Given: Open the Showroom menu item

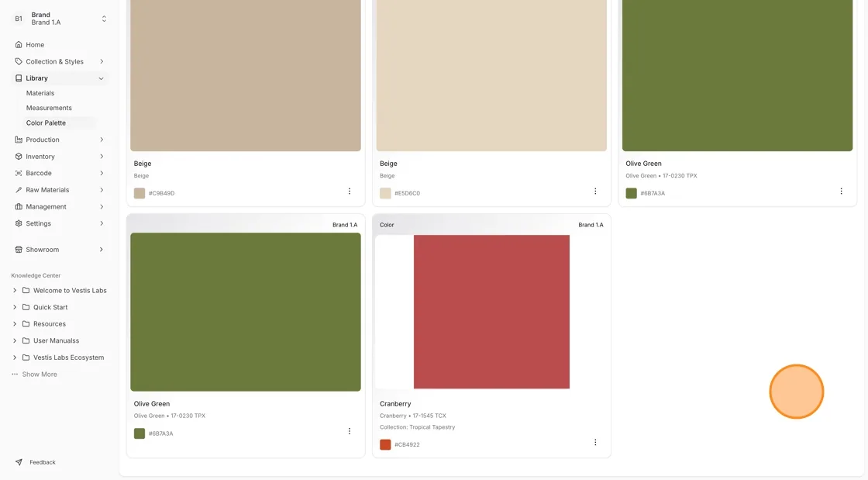Looking at the screenshot, I should (60, 250).
